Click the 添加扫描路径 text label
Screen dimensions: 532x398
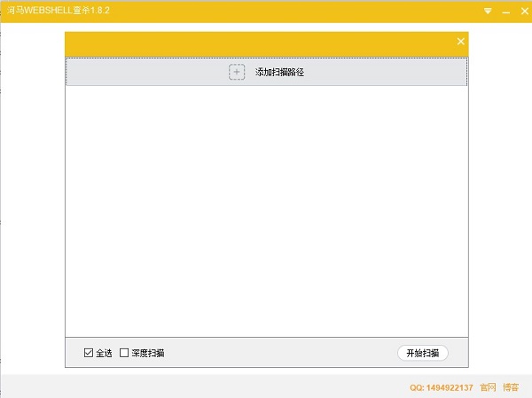(279, 72)
